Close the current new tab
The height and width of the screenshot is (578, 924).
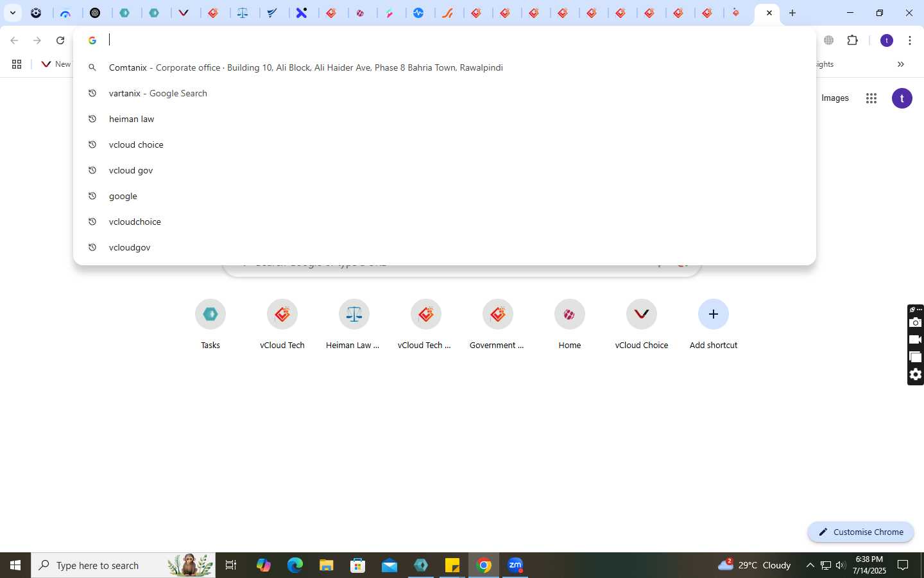[769, 13]
